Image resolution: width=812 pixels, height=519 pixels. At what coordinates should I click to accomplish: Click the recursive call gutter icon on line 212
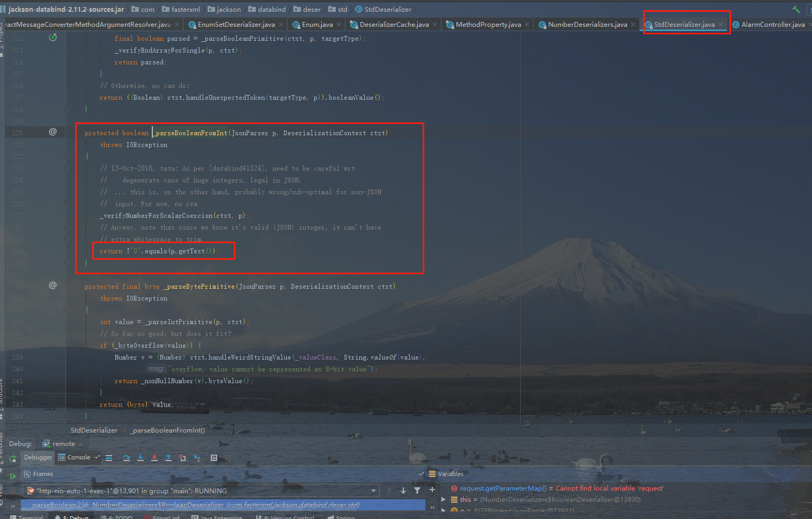tap(53, 38)
